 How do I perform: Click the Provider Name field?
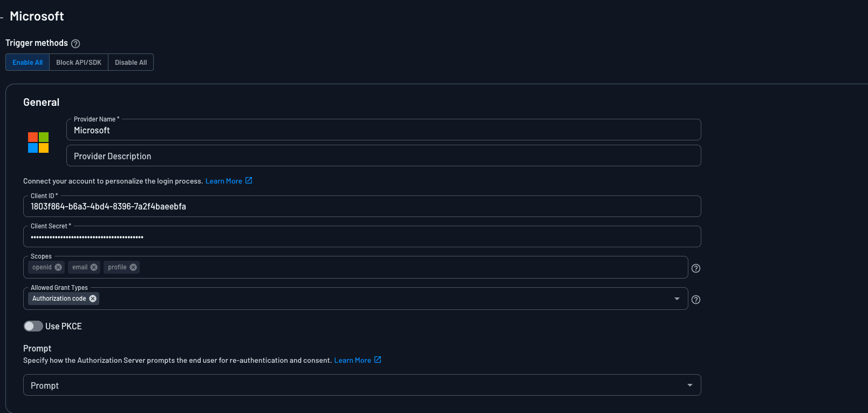tap(384, 130)
